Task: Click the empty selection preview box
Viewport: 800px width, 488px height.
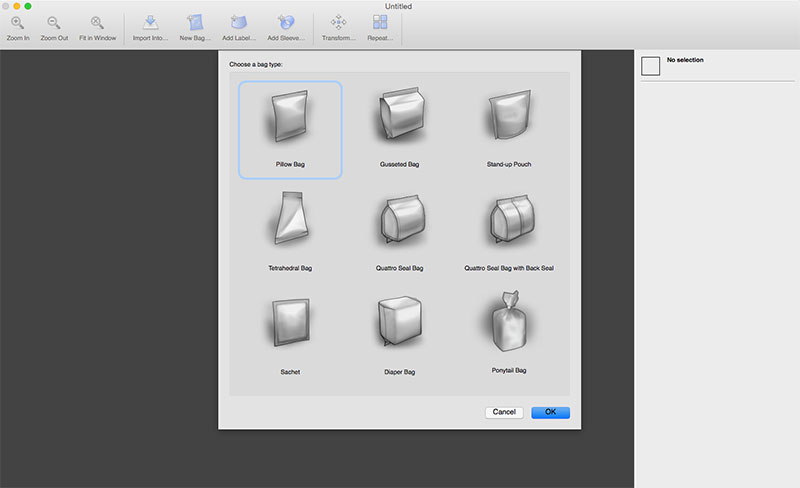Action: (651, 66)
